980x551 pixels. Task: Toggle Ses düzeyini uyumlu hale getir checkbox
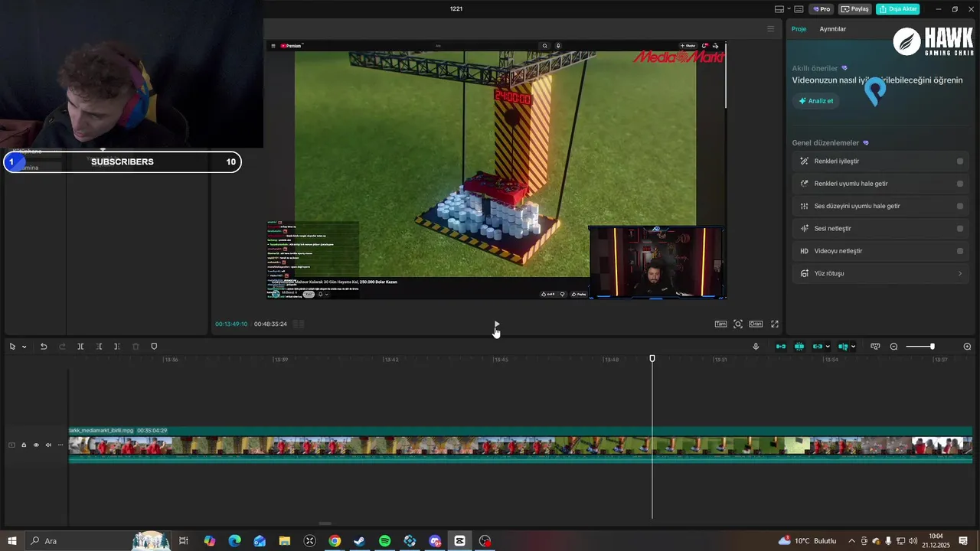[x=960, y=206]
